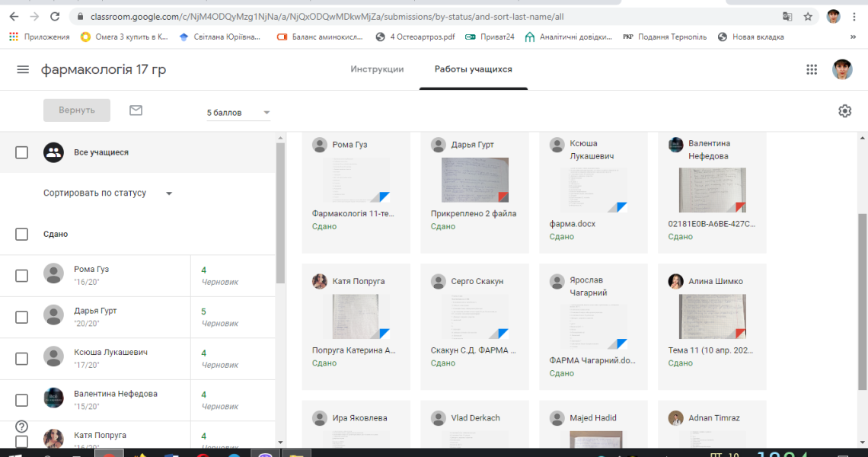Switch to Инструкции tab

pos(377,69)
